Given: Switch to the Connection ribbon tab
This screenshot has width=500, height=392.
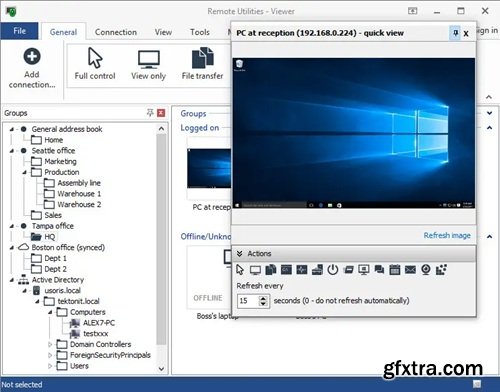Looking at the screenshot, I should (116, 32).
